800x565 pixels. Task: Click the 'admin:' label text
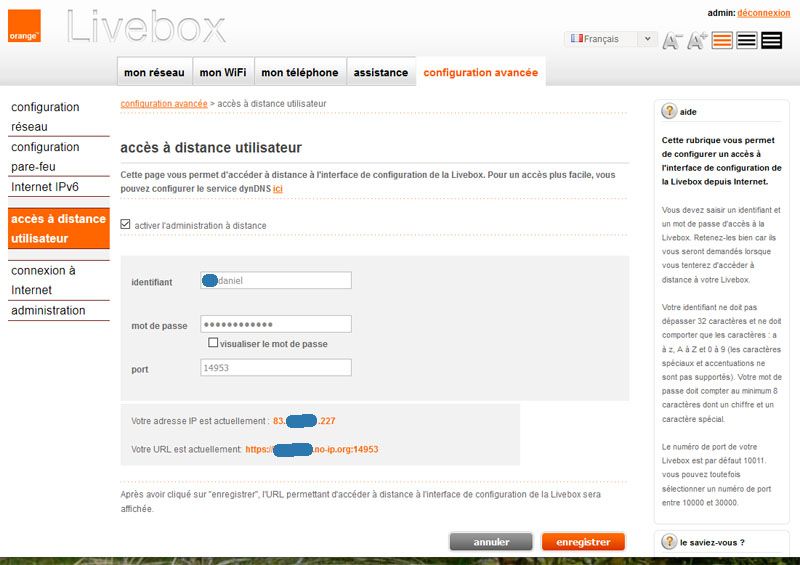[x=721, y=13]
